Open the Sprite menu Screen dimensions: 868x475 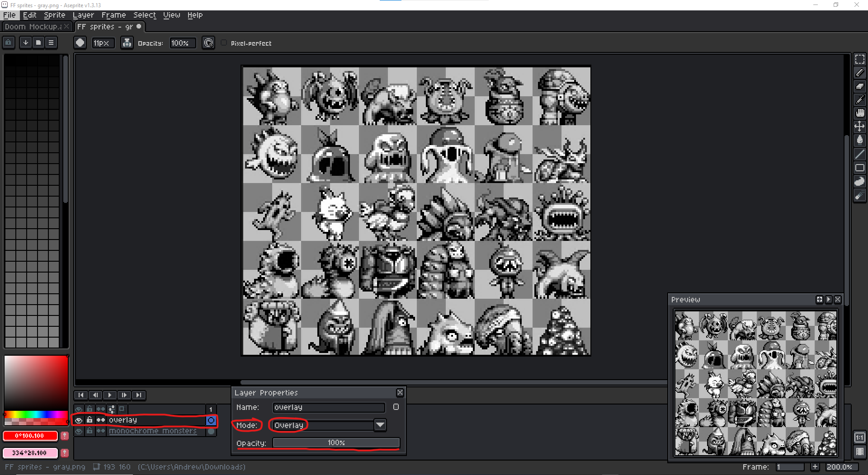(x=54, y=15)
